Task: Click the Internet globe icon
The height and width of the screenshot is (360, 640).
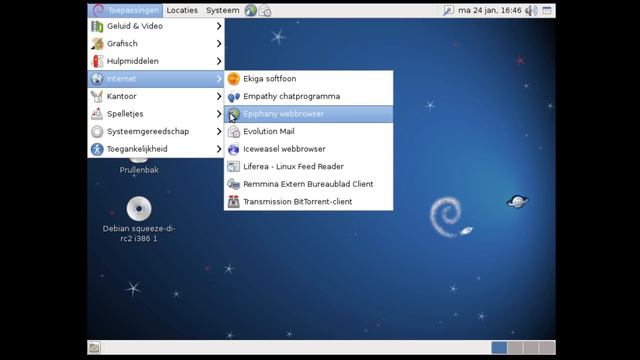Action: (x=97, y=79)
